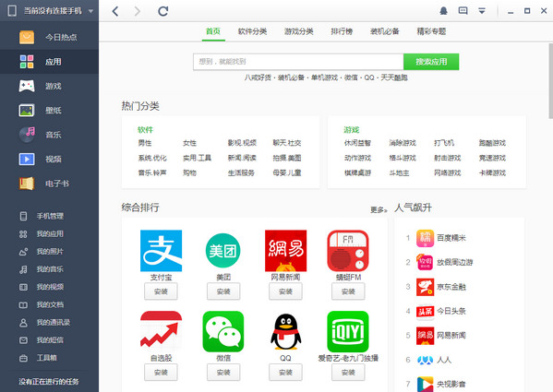
Task: Switch to the 排行榜 tab
Action: pos(342,31)
